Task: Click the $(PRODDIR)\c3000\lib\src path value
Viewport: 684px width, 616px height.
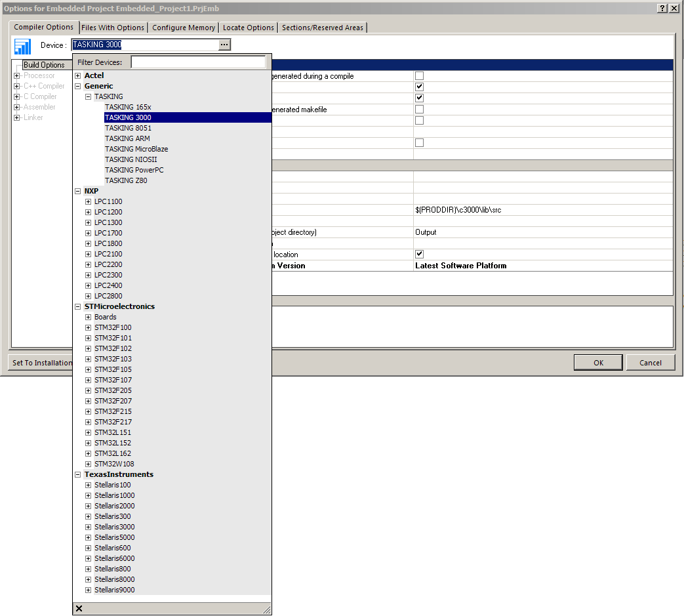Action: [458, 210]
